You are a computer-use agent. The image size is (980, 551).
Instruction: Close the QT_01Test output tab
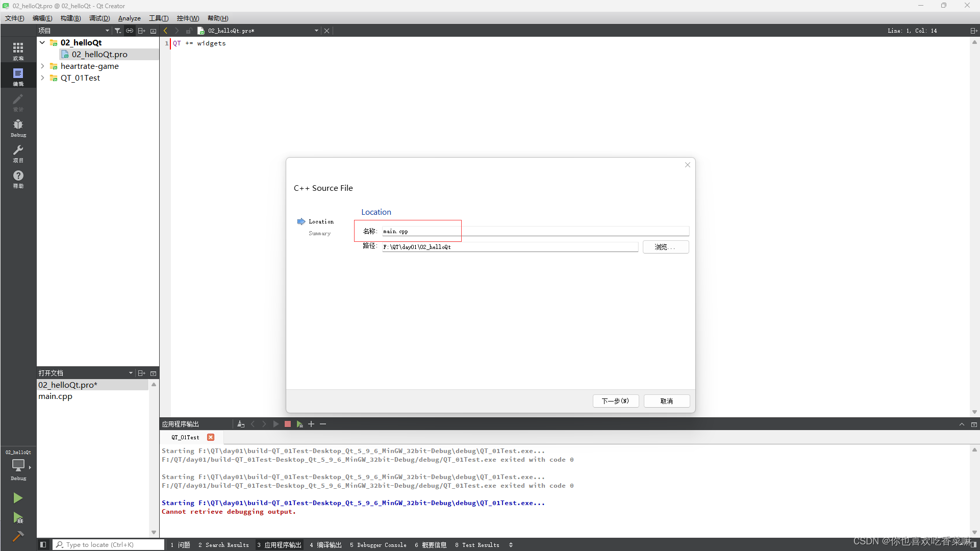pyautogui.click(x=211, y=437)
